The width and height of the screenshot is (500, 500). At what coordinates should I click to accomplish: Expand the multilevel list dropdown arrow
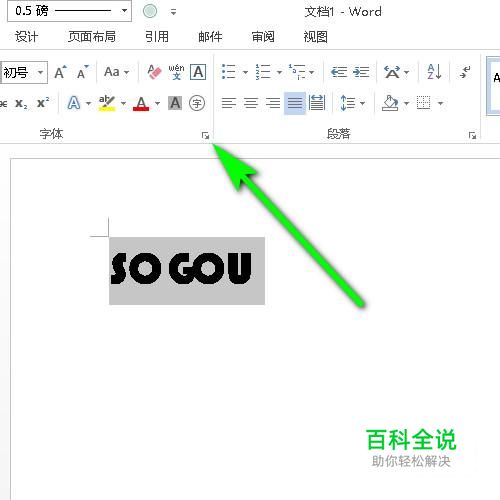312,72
